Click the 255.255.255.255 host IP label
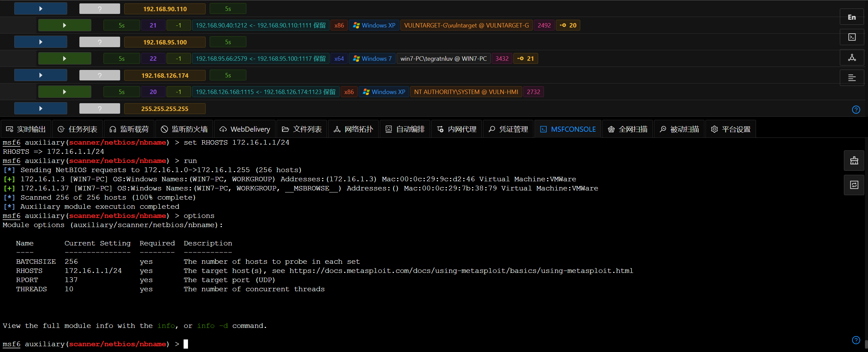 tap(165, 109)
